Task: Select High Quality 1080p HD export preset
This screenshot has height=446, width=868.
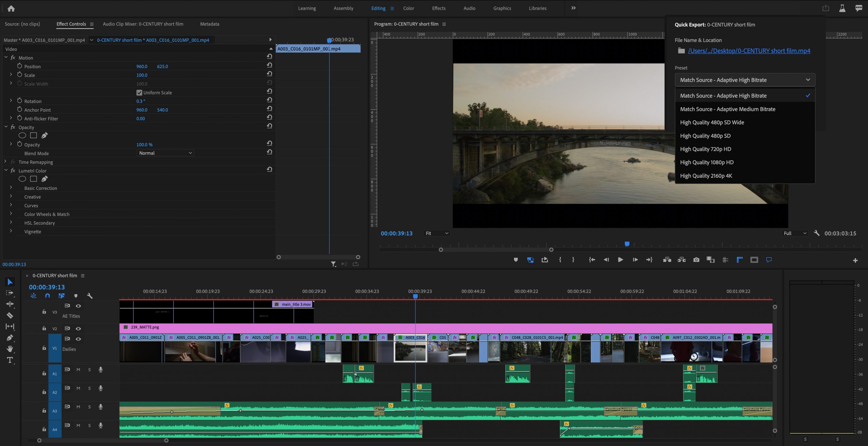Action: tap(707, 162)
